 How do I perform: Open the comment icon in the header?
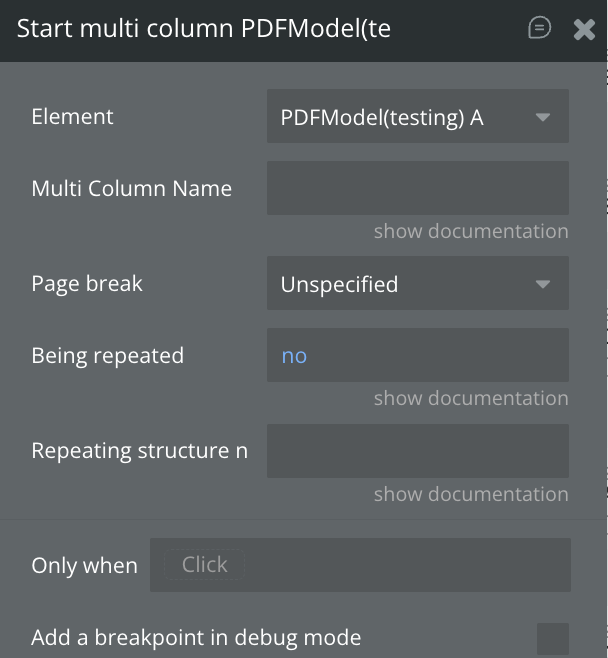pos(539,28)
